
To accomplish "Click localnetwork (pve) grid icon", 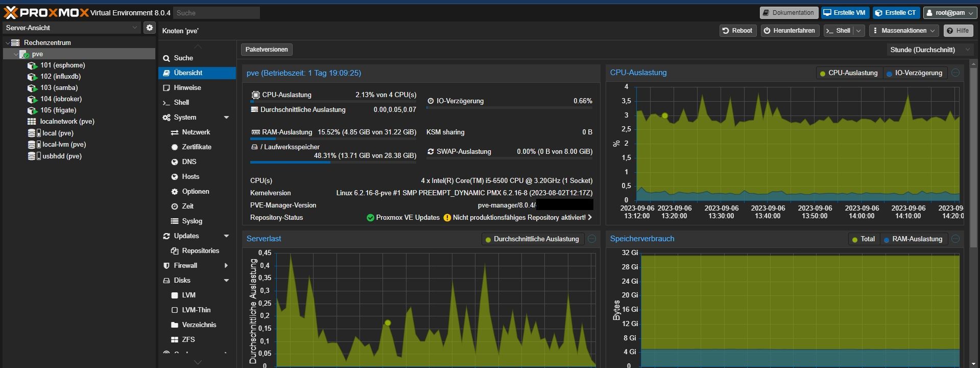I will pos(32,122).
